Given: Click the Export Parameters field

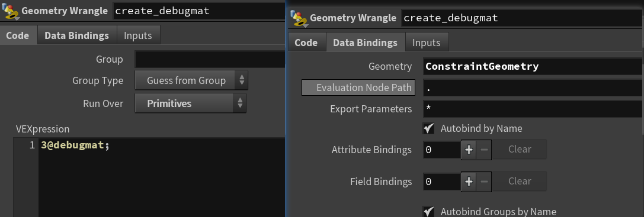Looking at the screenshot, I should (x=534, y=109).
